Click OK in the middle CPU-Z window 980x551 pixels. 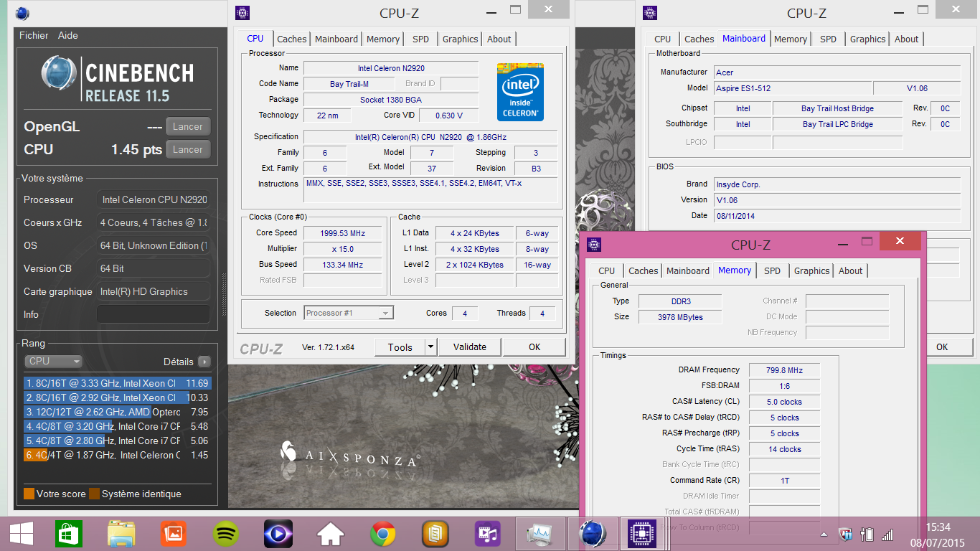click(x=534, y=347)
